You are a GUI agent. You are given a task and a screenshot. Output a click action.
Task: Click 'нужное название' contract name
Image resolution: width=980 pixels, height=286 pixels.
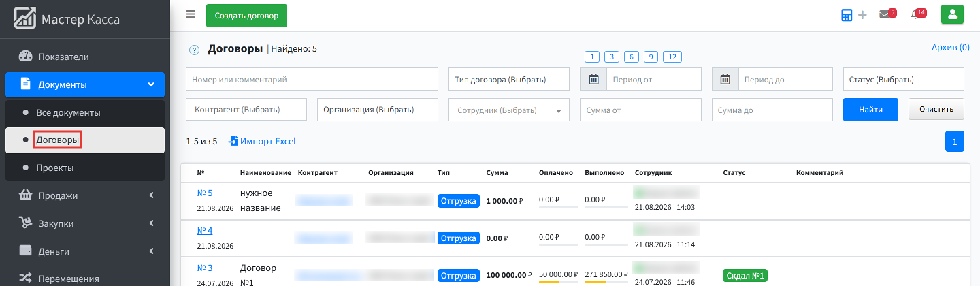(x=261, y=200)
